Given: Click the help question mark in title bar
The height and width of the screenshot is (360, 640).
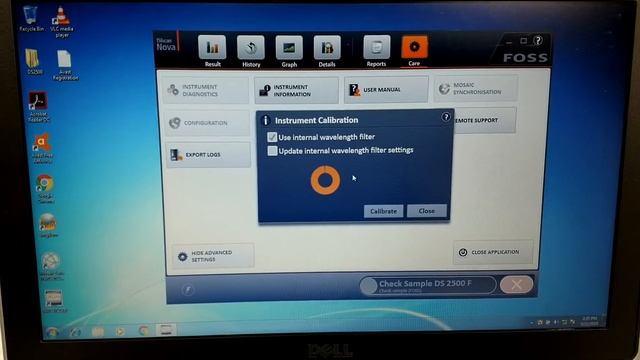Looking at the screenshot, I should coord(538,40).
